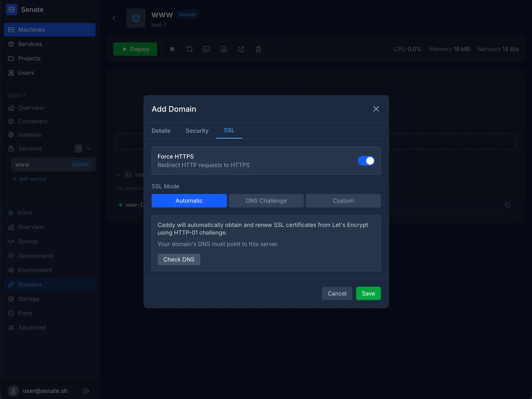Copy the www-1 hostname
The image size is (532, 399).
coord(508,205)
